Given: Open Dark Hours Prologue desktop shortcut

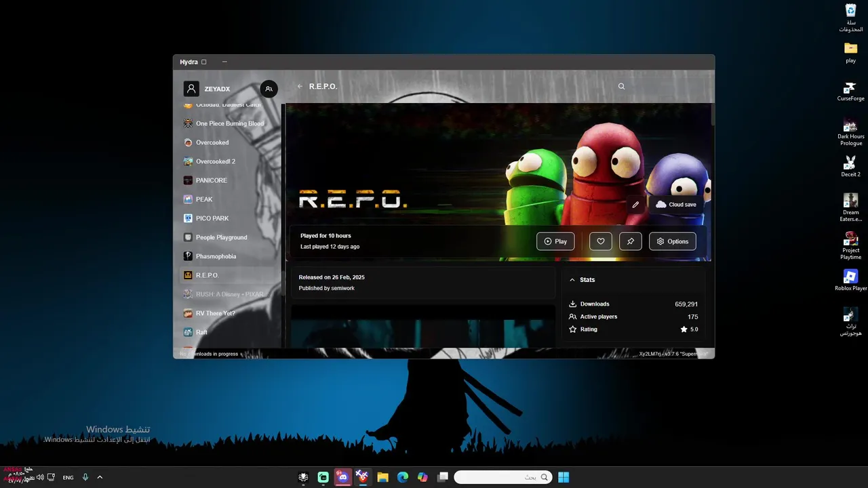Looking at the screenshot, I should 850,131.
